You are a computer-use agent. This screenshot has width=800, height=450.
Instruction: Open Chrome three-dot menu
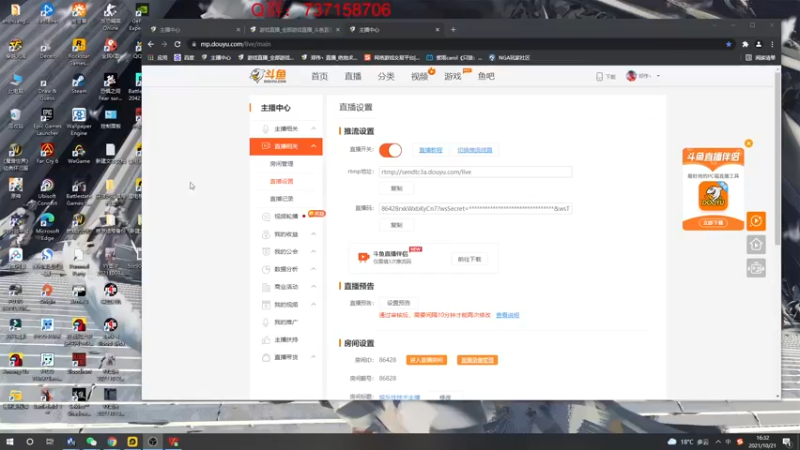[772, 44]
